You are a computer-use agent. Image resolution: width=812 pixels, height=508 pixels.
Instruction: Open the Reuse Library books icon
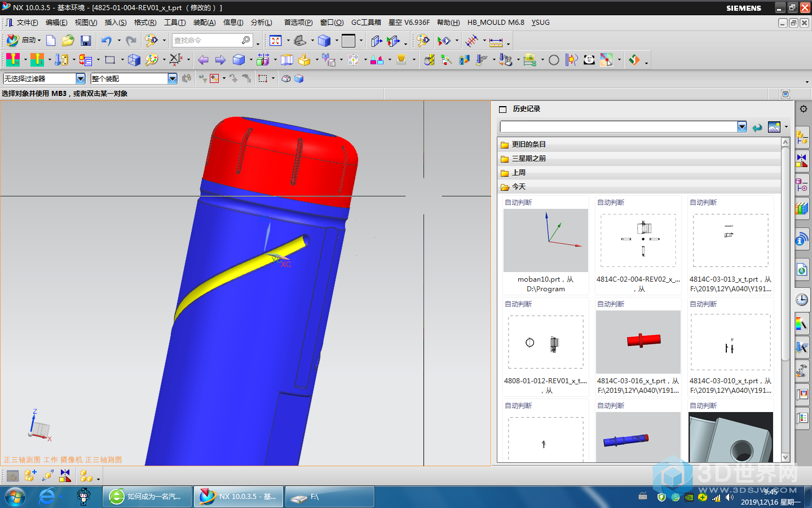point(802,209)
